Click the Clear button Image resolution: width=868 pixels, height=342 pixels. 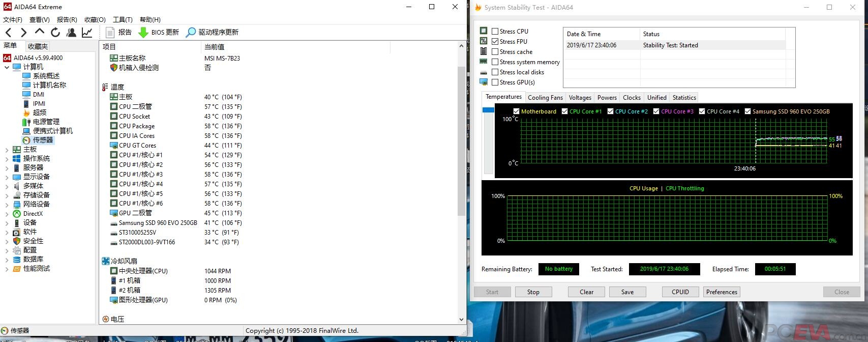[587, 292]
